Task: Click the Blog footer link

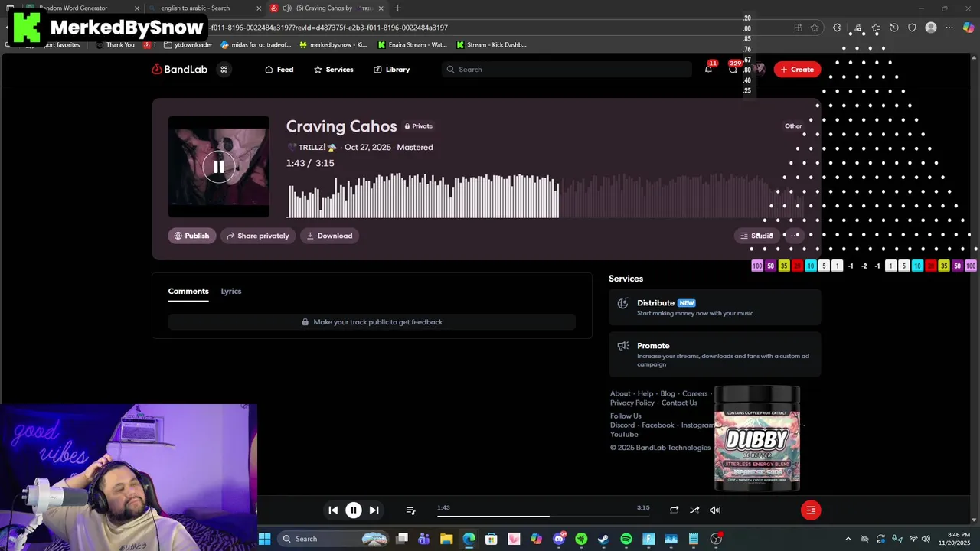Action: pos(668,393)
